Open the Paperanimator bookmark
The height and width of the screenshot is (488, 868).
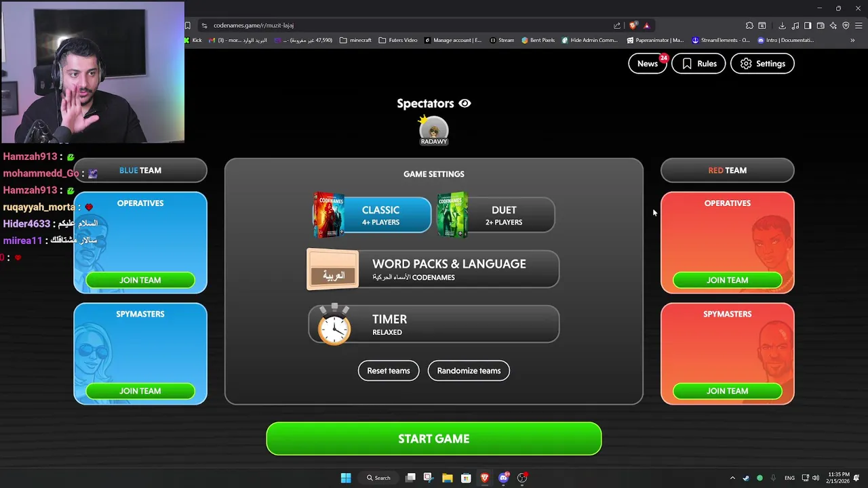[x=655, y=40]
